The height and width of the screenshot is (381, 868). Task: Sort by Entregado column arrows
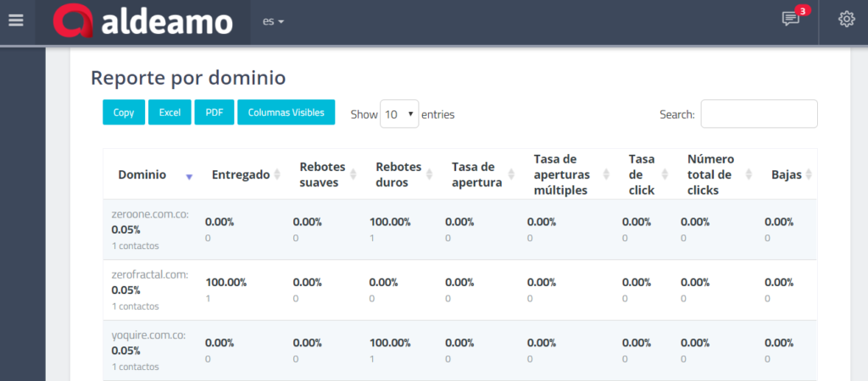[x=277, y=174]
